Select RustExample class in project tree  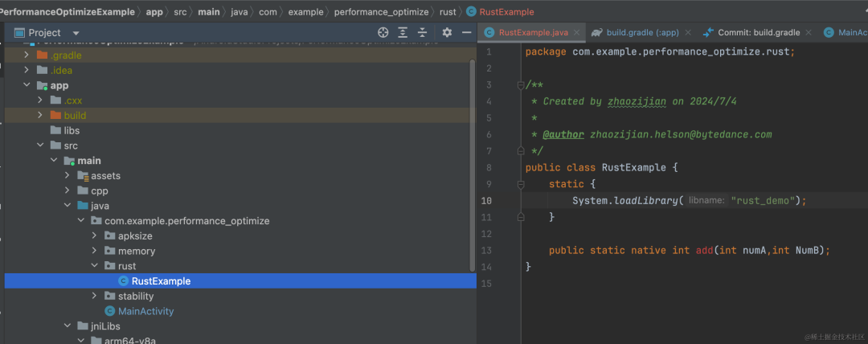pyautogui.click(x=161, y=281)
